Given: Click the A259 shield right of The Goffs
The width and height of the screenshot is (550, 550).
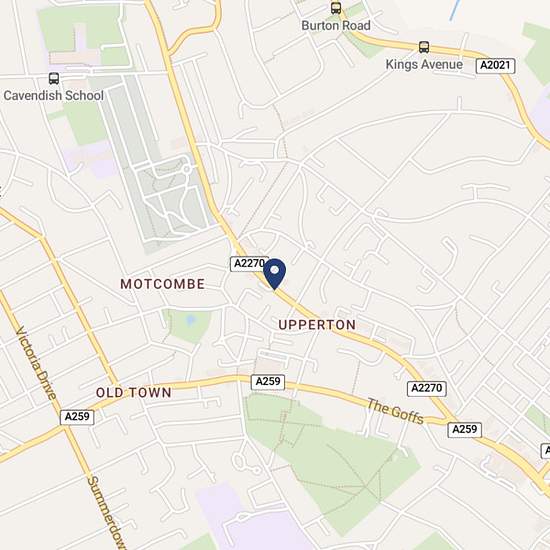Looking at the screenshot, I should (x=464, y=430).
